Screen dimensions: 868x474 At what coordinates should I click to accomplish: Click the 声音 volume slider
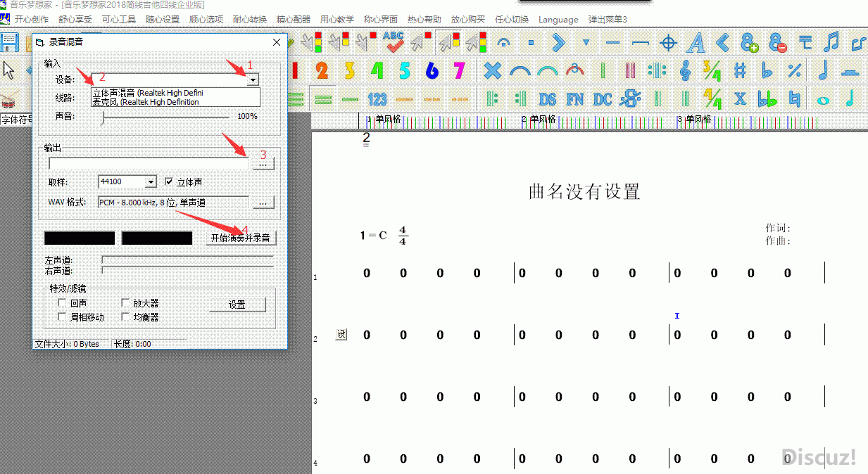coord(165,117)
